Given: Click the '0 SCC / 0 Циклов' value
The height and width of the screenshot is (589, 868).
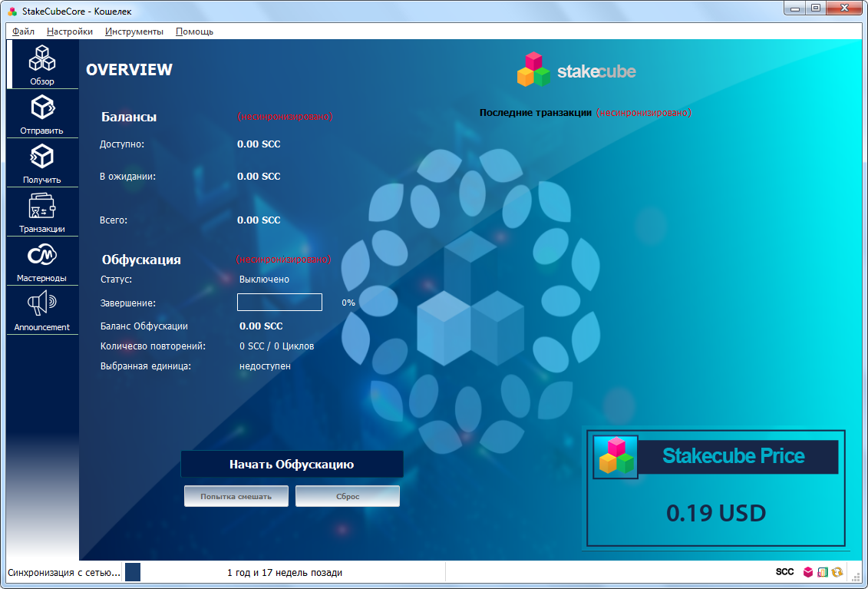Looking at the screenshot, I should [x=277, y=346].
